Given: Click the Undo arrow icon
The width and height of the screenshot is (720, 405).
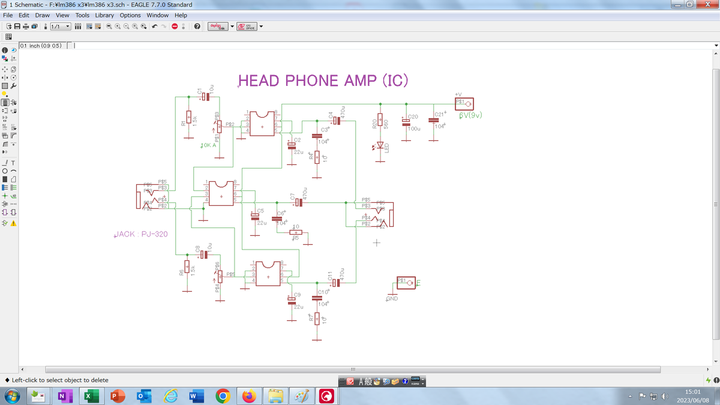Looking at the screenshot, I should (154, 26).
